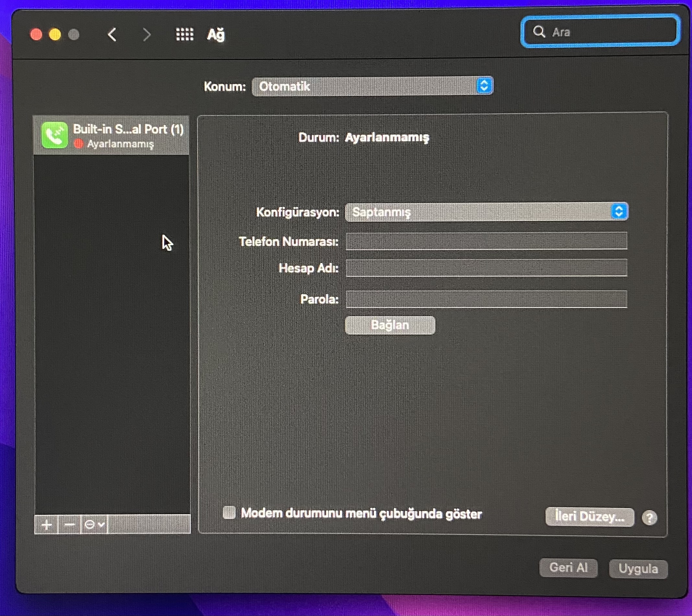Click into the Hesap Adı field
Viewport: 692px width, 616px height.
pyautogui.click(x=486, y=268)
